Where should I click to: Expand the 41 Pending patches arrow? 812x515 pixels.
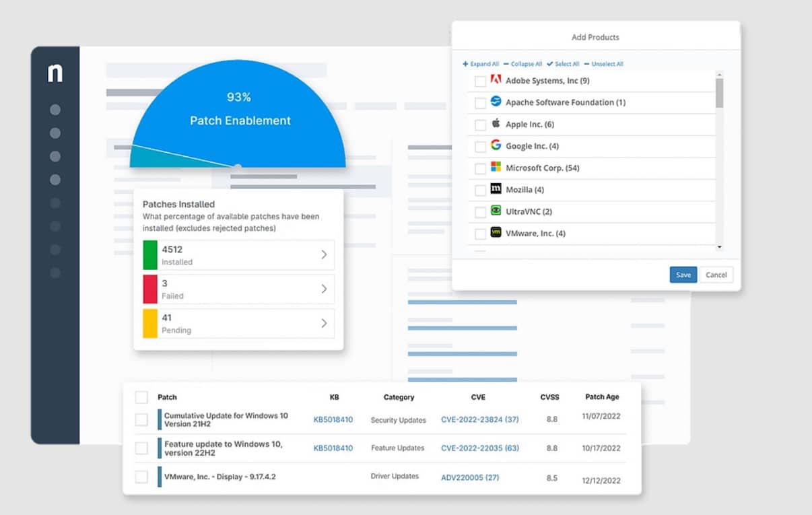(324, 323)
